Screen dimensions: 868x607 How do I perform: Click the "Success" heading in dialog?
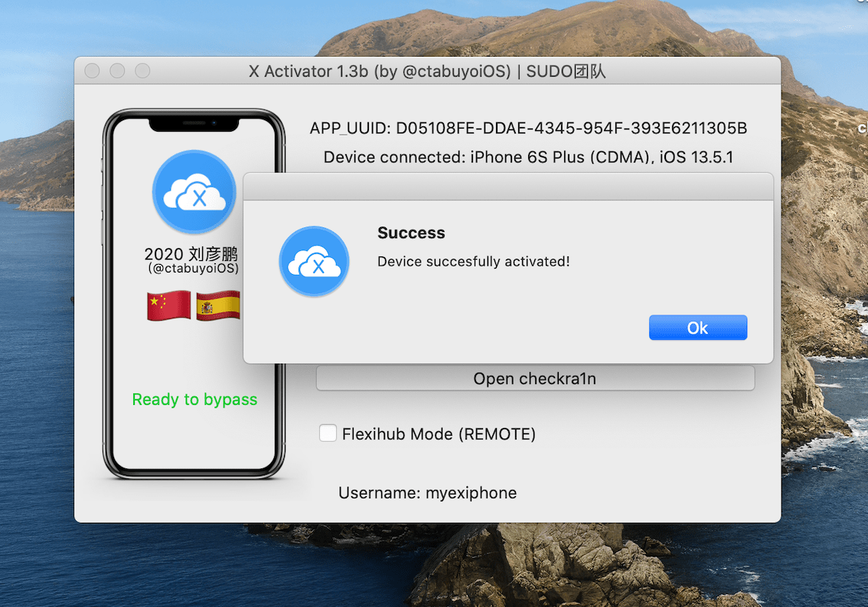tap(411, 233)
